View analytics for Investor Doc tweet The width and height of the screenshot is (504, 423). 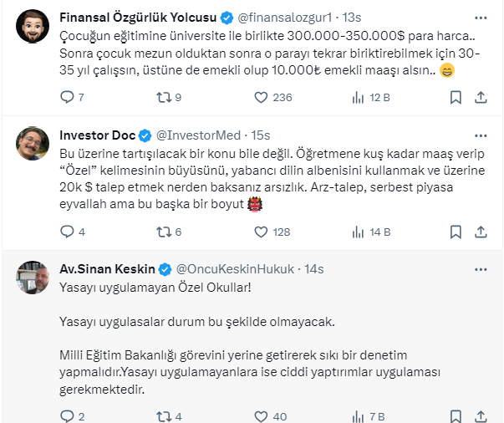point(358,232)
